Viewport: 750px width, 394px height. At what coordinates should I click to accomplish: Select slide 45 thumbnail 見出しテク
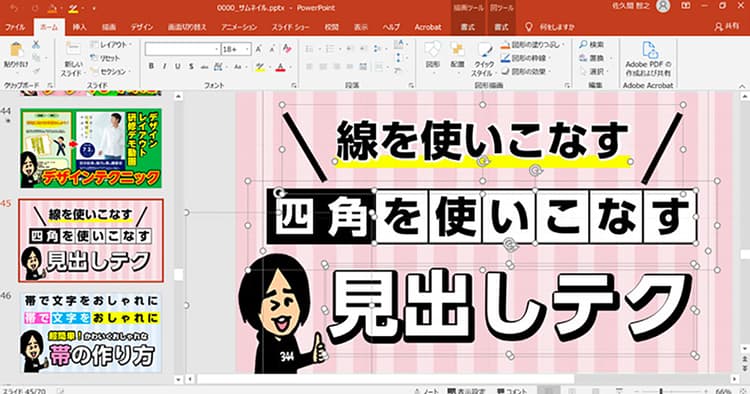[x=91, y=241]
